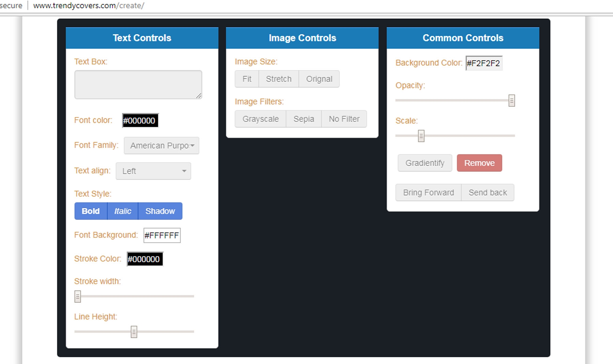The height and width of the screenshot is (364, 613).
Task: Click Send back button
Action: click(x=488, y=193)
